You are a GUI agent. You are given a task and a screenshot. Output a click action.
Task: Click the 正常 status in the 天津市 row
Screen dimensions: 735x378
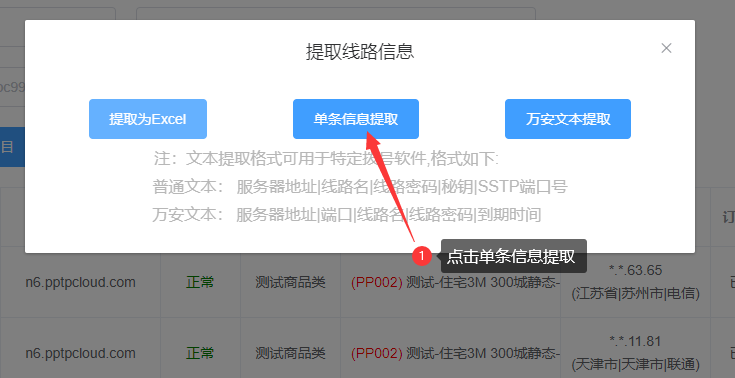pyautogui.click(x=200, y=353)
